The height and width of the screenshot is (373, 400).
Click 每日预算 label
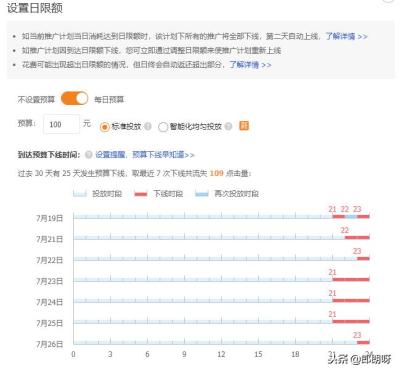click(x=109, y=99)
